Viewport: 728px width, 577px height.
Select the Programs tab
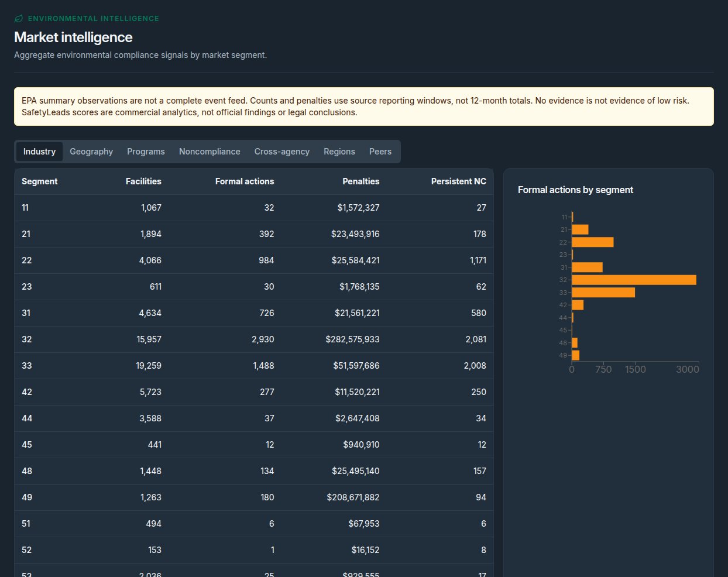coord(146,152)
